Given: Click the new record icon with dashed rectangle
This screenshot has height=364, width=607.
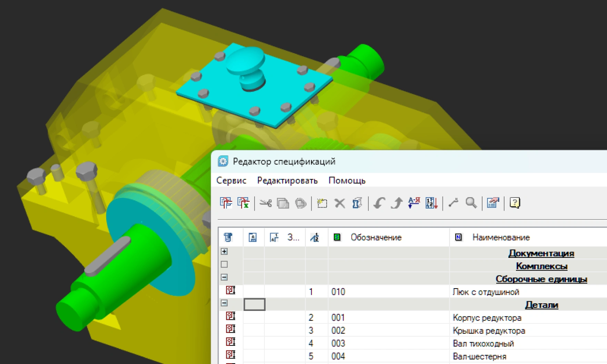Looking at the screenshot, I should (x=322, y=203).
